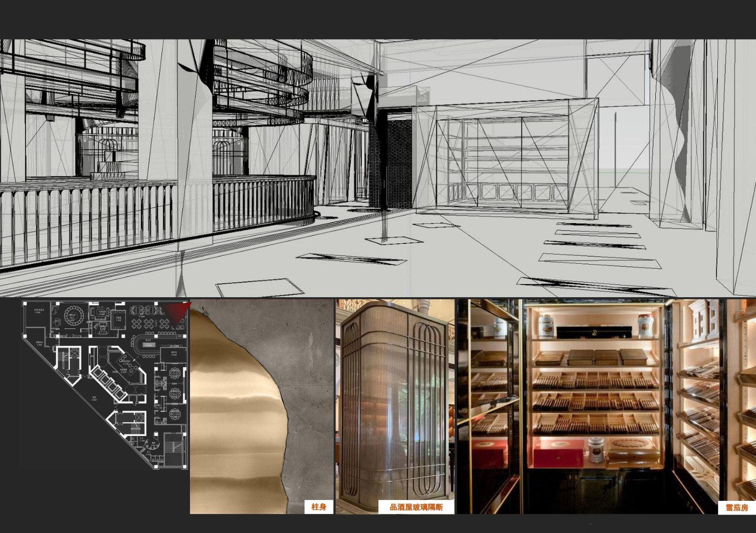The width and height of the screenshot is (756, 533).
Task: Click the red view-direction marker on floor plan
Action: (177, 314)
